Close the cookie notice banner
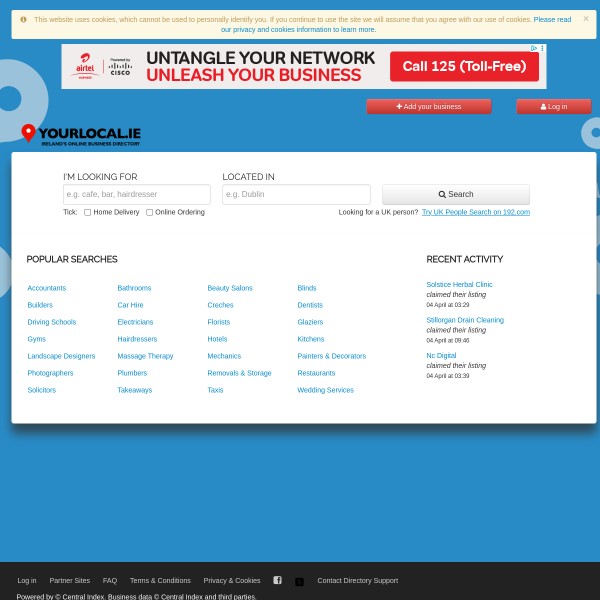 coord(585,18)
